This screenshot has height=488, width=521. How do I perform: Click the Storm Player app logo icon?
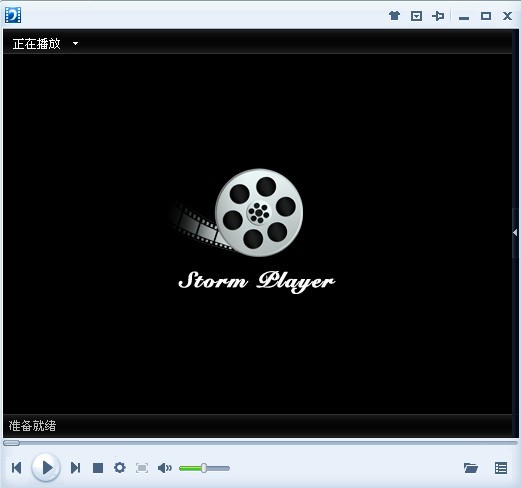(13, 15)
